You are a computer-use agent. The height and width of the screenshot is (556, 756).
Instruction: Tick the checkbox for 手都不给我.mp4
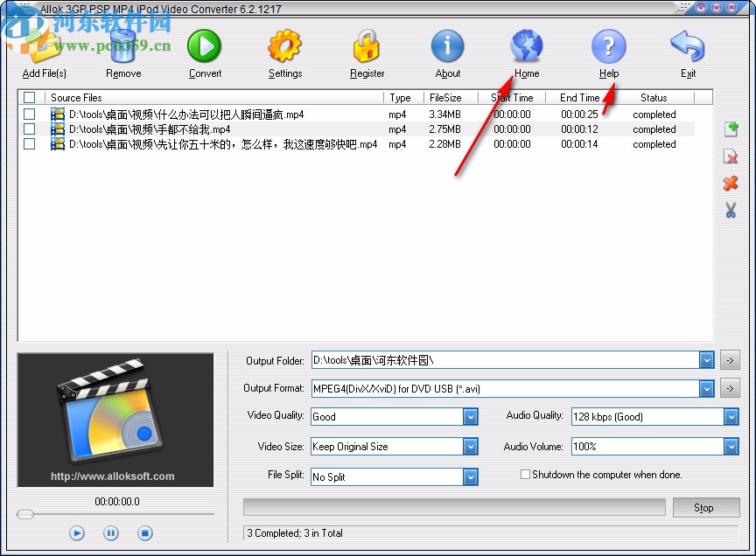pyautogui.click(x=29, y=129)
